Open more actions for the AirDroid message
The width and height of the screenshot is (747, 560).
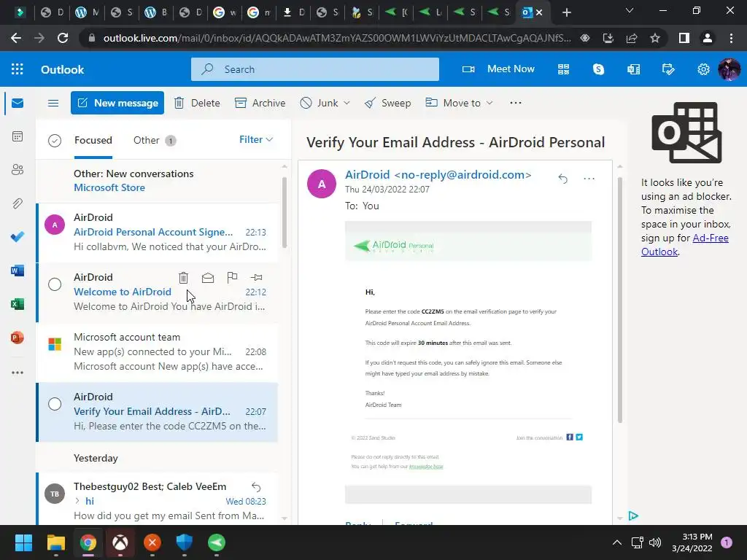589,179
